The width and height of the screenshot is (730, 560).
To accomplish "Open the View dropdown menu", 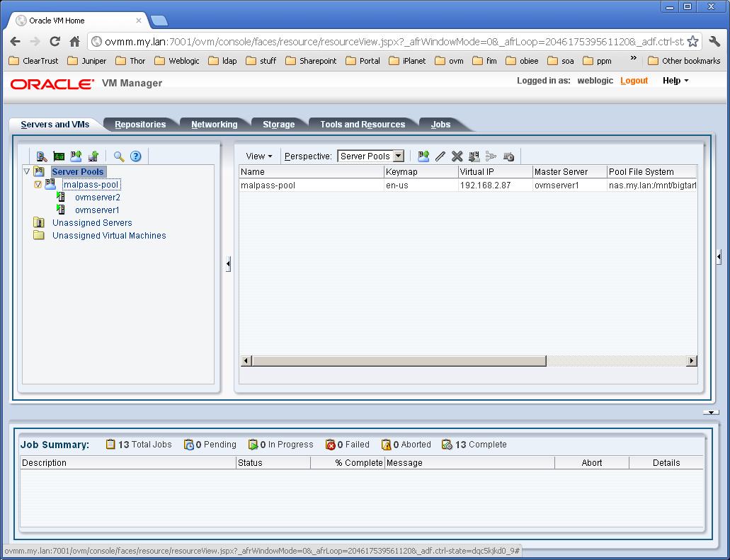I will [x=259, y=156].
